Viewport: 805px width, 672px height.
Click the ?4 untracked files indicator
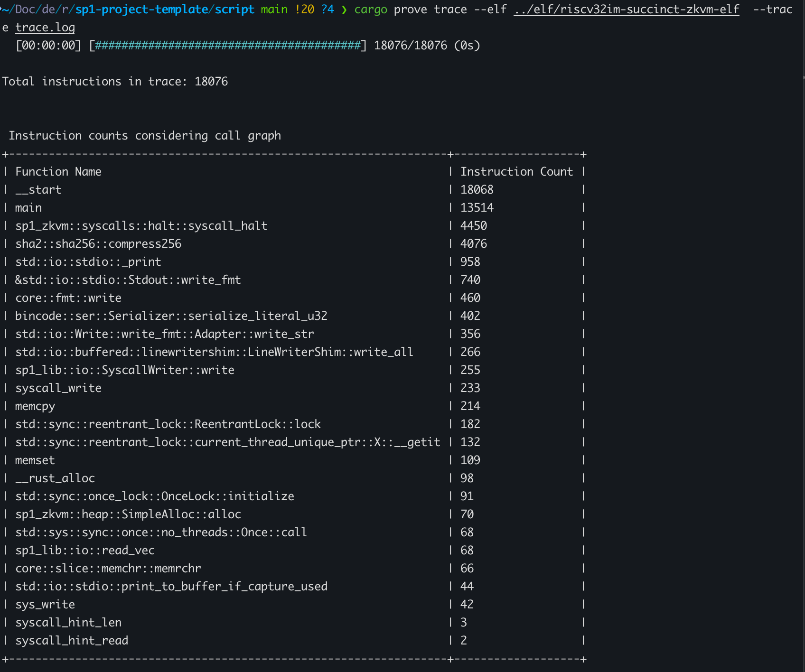pos(328,9)
